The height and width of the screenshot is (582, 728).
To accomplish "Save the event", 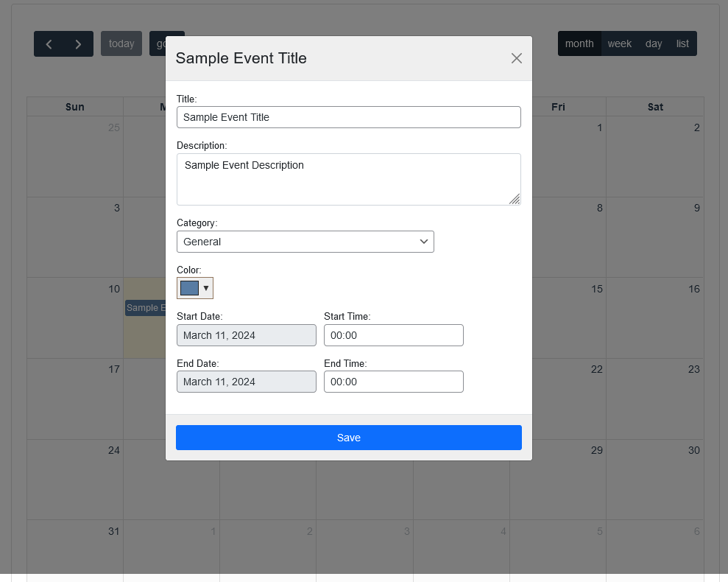I will tap(349, 438).
